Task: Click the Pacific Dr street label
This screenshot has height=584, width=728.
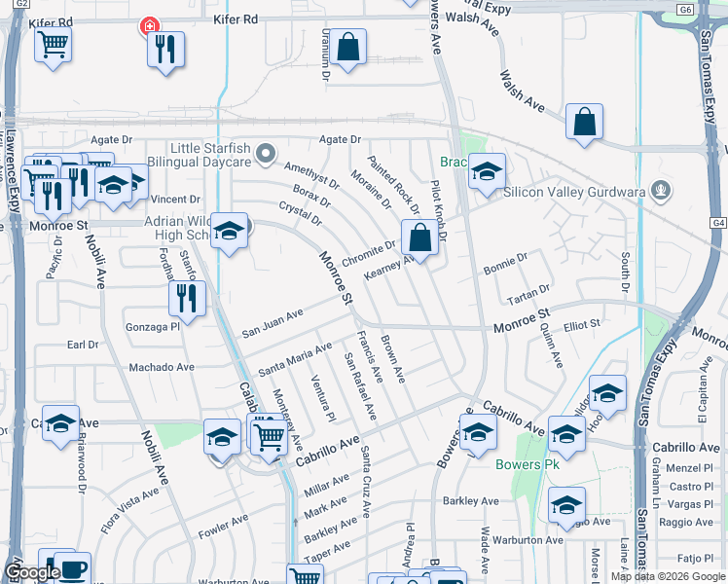Action: pyautogui.click(x=55, y=257)
